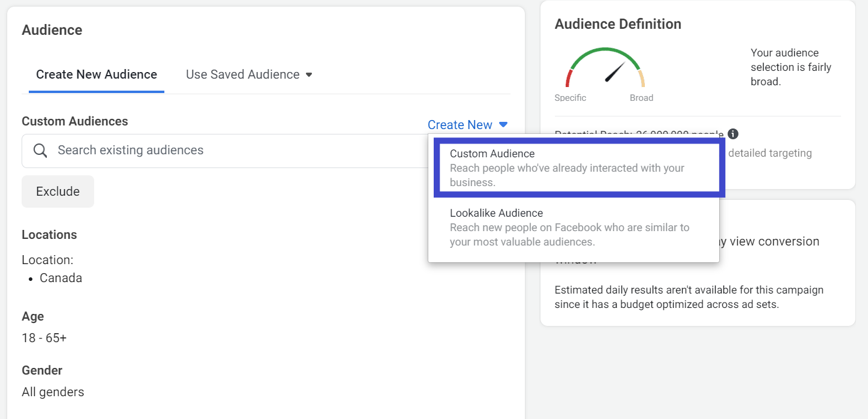Click the All genders value
Screen dimensions: 868x419
(x=53, y=393)
